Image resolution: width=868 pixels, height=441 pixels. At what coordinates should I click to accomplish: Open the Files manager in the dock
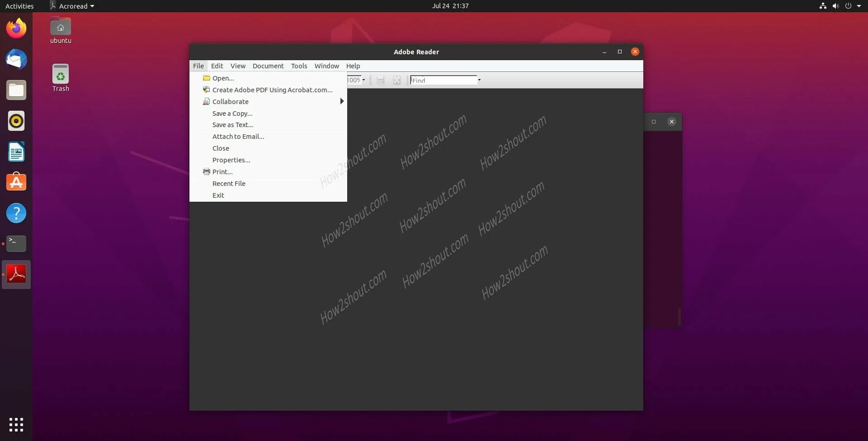pos(16,90)
